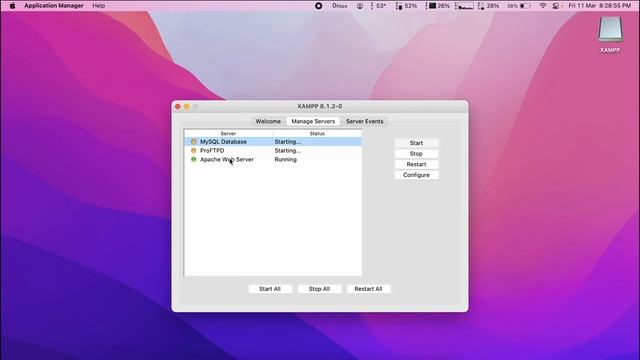Open the Apple menu
Screen dimensions: 640x360
pyautogui.click(x=12, y=6)
